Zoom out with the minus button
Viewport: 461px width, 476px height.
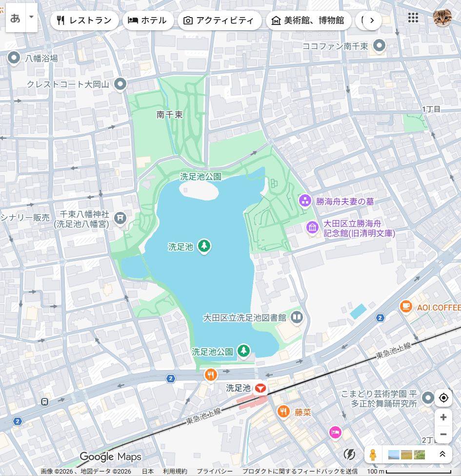pos(443,434)
